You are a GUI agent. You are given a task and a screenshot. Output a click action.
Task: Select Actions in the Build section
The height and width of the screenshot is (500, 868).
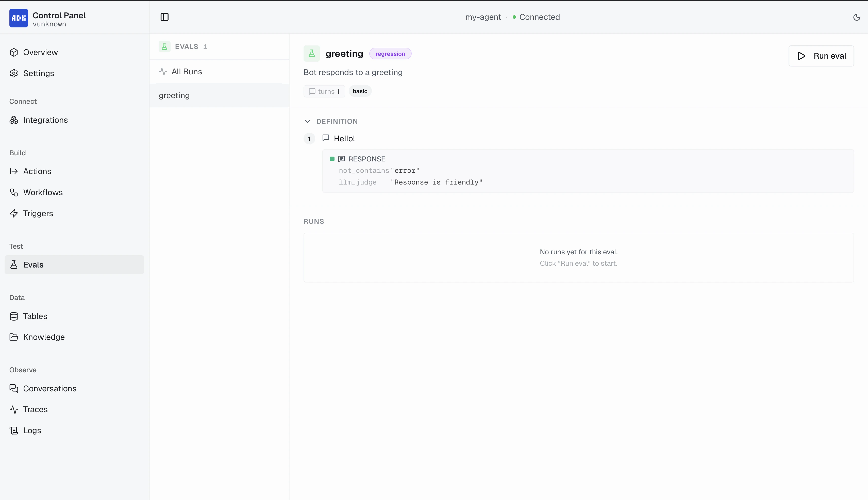click(x=37, y=171)
